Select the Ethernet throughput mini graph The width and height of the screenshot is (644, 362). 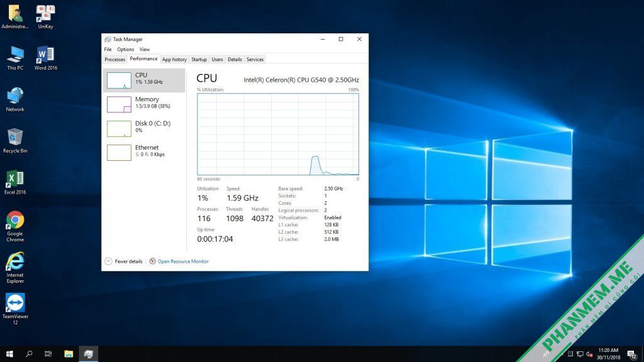[119, 153]
